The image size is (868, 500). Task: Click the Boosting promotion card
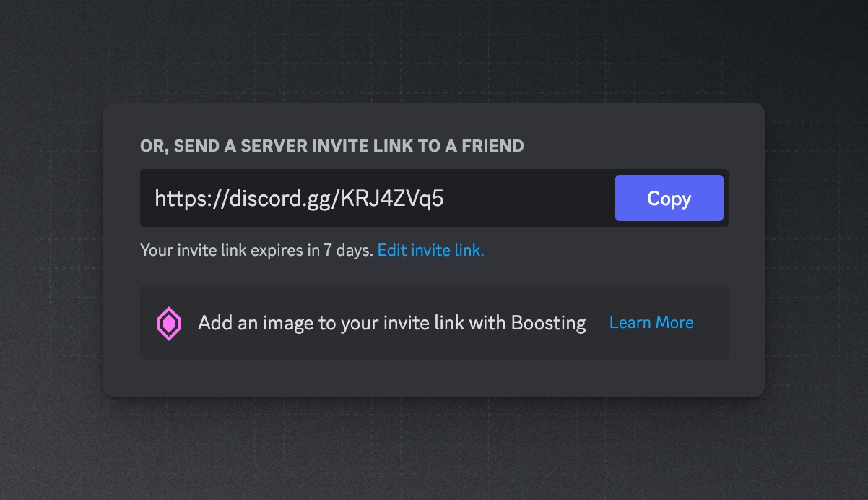pos(434,322)
